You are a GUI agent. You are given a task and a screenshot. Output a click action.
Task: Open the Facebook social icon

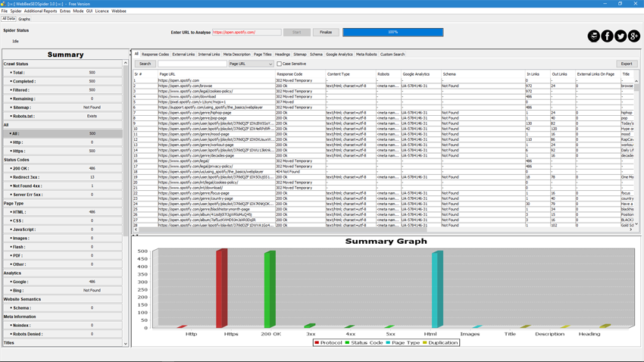(607, 36)
